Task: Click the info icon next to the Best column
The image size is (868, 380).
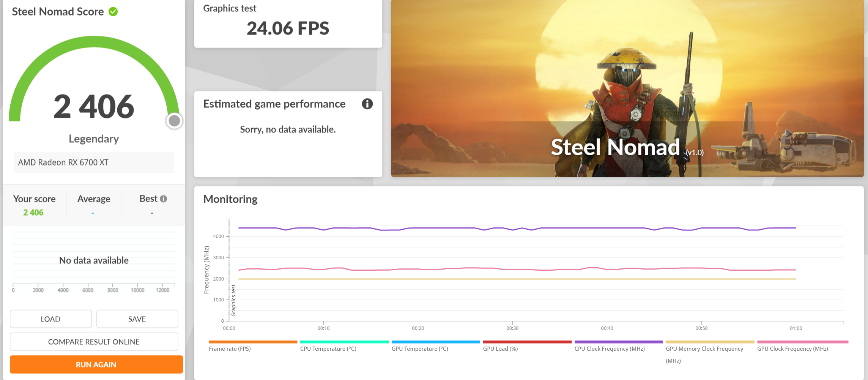Action: point(164,199)
